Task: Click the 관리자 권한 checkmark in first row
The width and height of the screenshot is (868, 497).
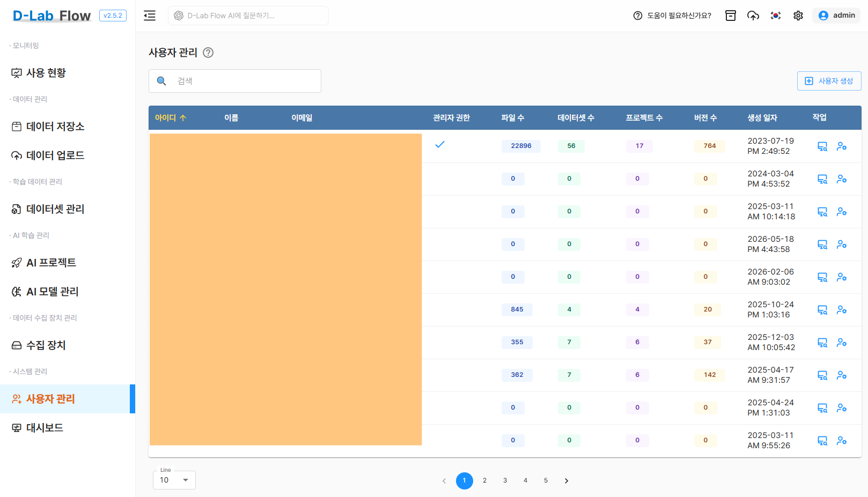Action: [440, 145]
